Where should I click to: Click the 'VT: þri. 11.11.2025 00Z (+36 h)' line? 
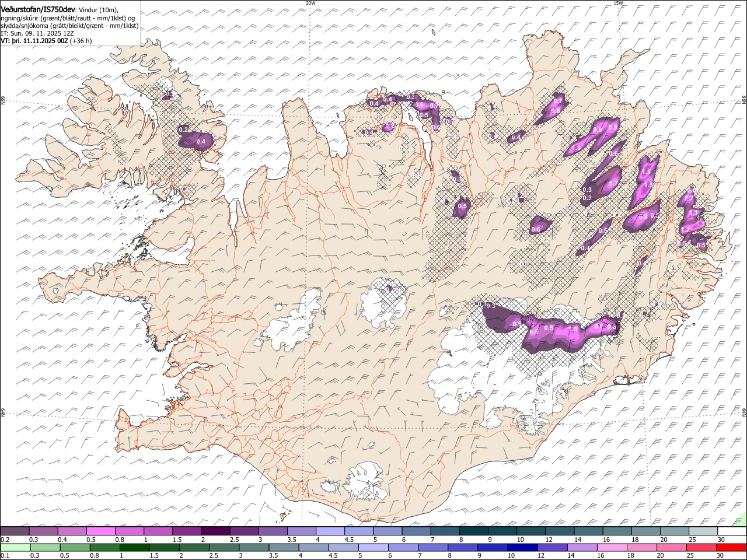pos(46,41)
